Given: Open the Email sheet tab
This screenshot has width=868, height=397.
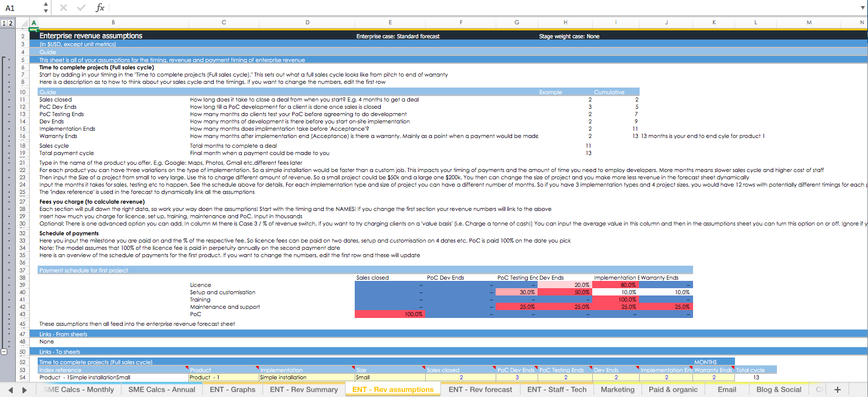Looking at the screenshot, I should point(726,390).
